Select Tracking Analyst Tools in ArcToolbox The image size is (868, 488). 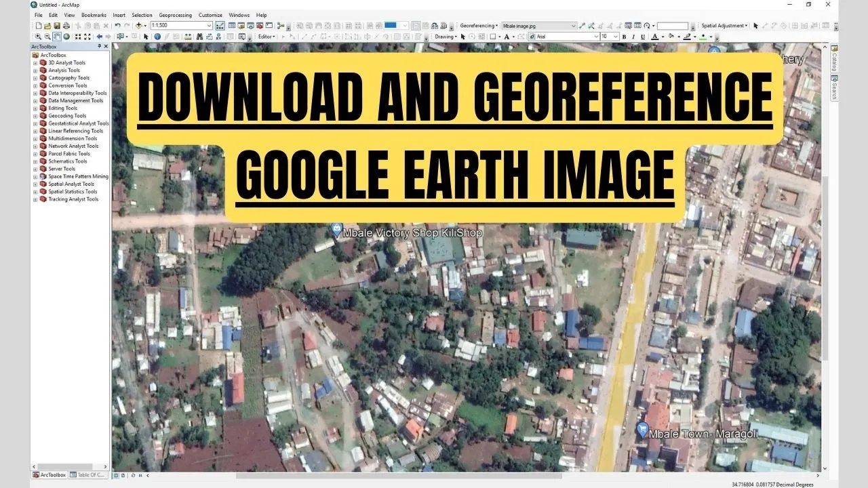(73, 199)
